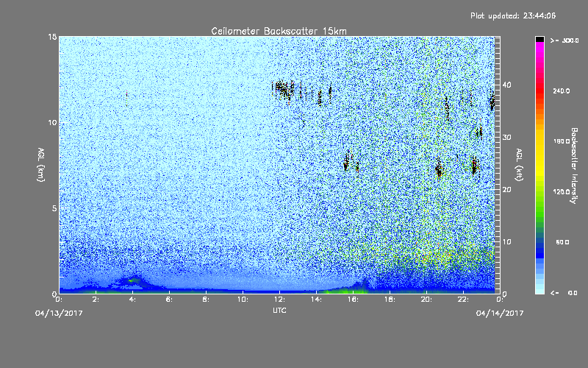The height and width of the screenshot is (368, 588).
Task: Click the pale cyan bottom of colorbar
Action: (539, 289)
